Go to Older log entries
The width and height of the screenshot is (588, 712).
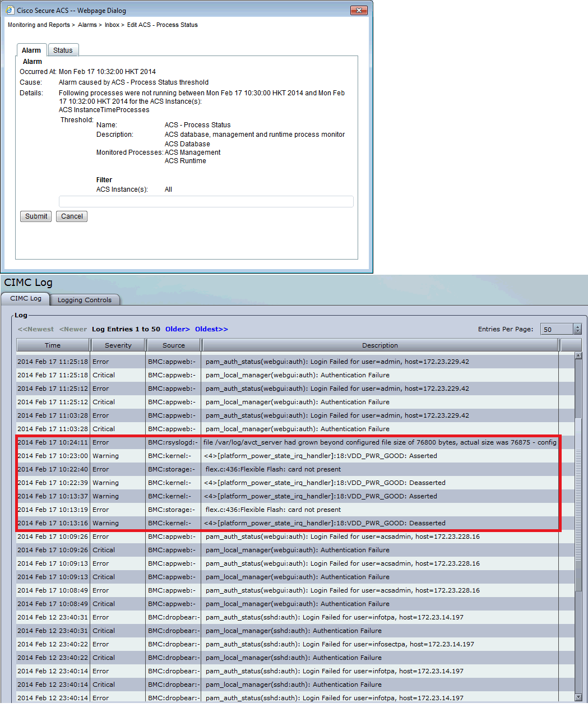[x=178, y=329]
